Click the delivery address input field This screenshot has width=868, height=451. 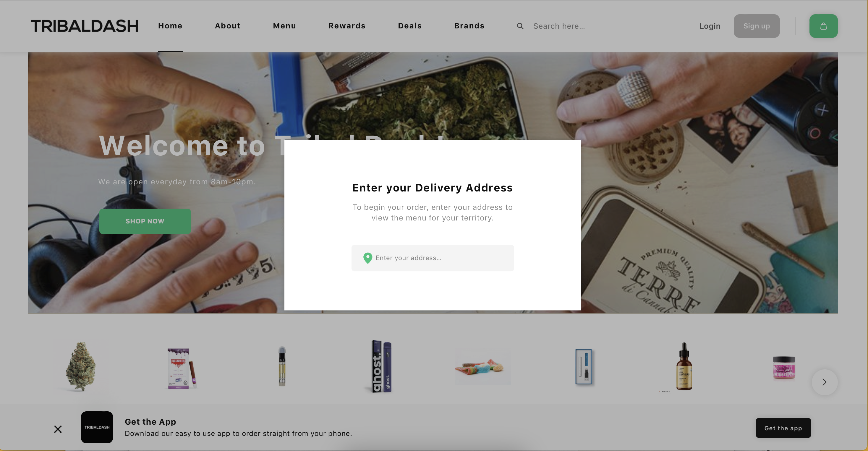click(432, 257)
